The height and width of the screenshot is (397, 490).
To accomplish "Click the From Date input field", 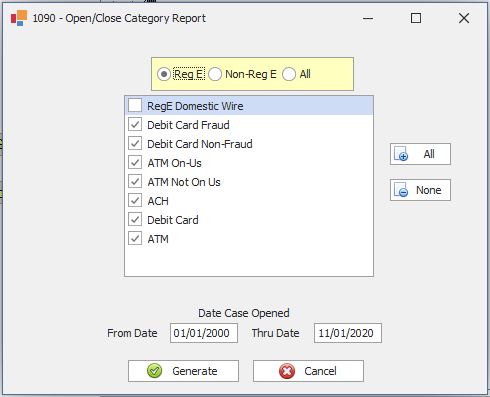I will click(x=204, y=333).
